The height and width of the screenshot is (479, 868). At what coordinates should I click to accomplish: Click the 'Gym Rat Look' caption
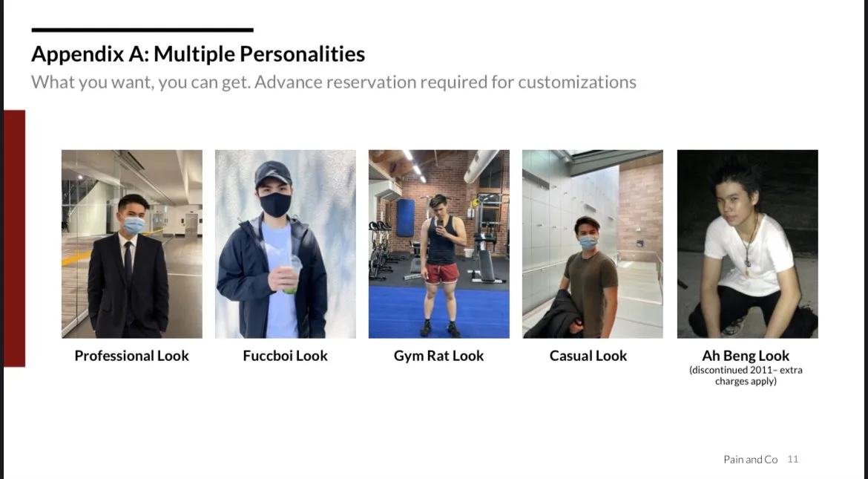pos(439,356)
